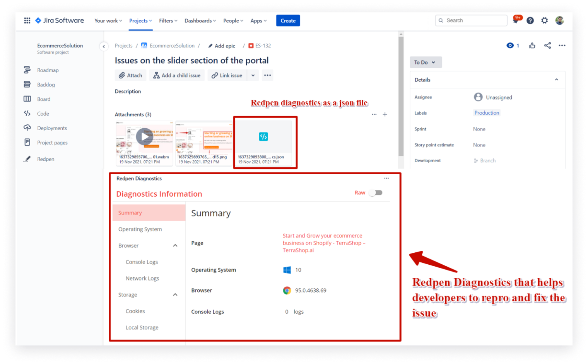Click the Jira Software logo

60,20
